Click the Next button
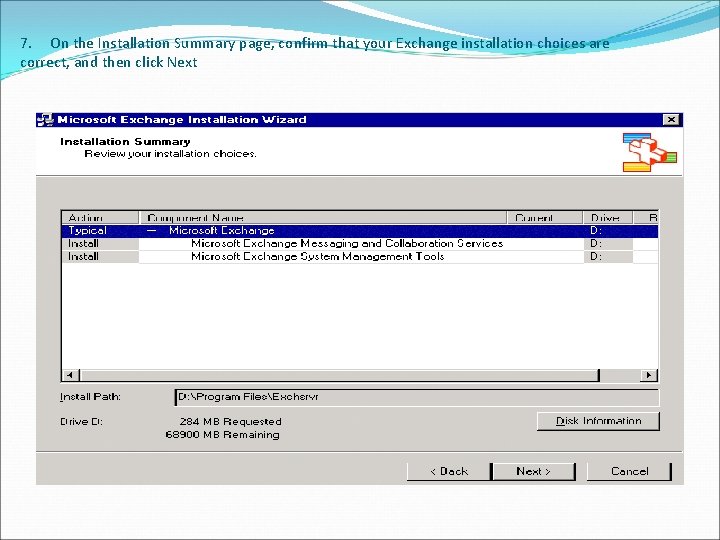 point(533,472)
